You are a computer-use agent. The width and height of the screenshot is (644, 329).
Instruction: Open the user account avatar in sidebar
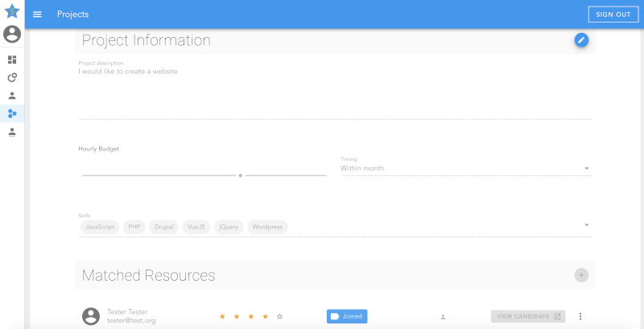(x=12, y=34)
